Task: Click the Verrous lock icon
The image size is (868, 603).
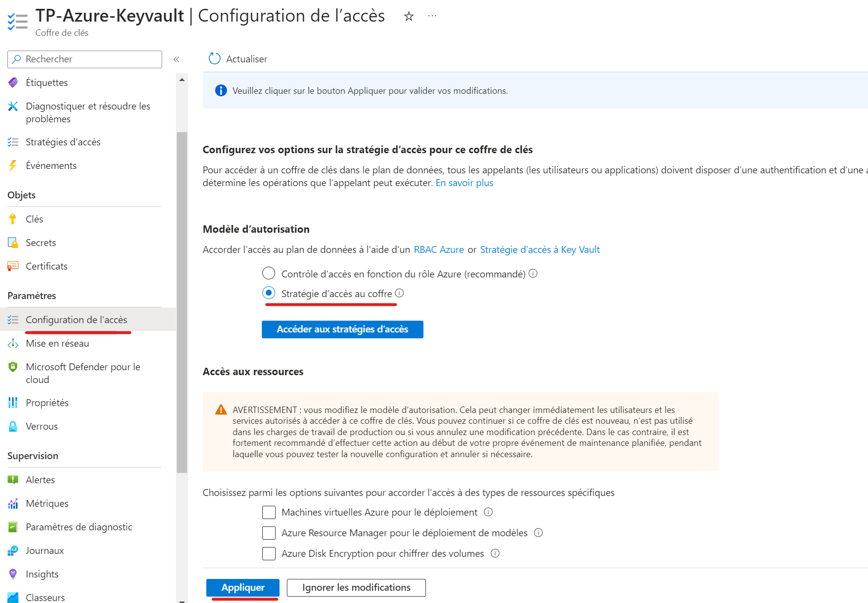Action: tap(13, 426)
